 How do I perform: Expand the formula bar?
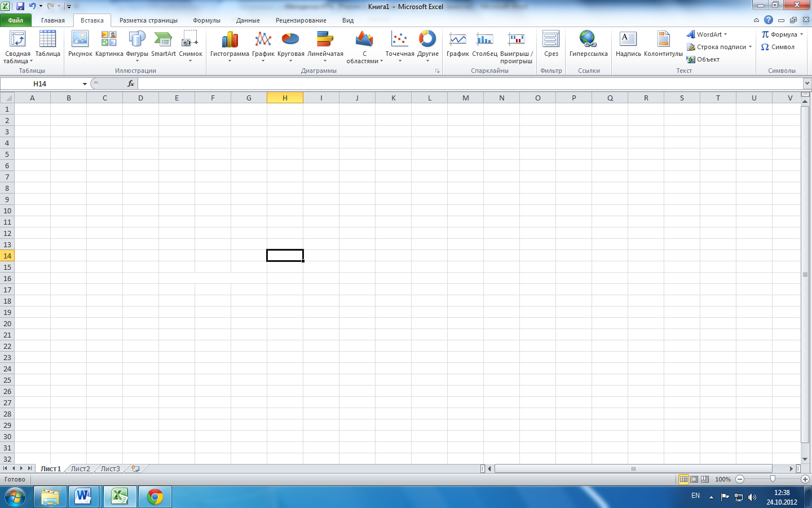click(x=807, y=84)
